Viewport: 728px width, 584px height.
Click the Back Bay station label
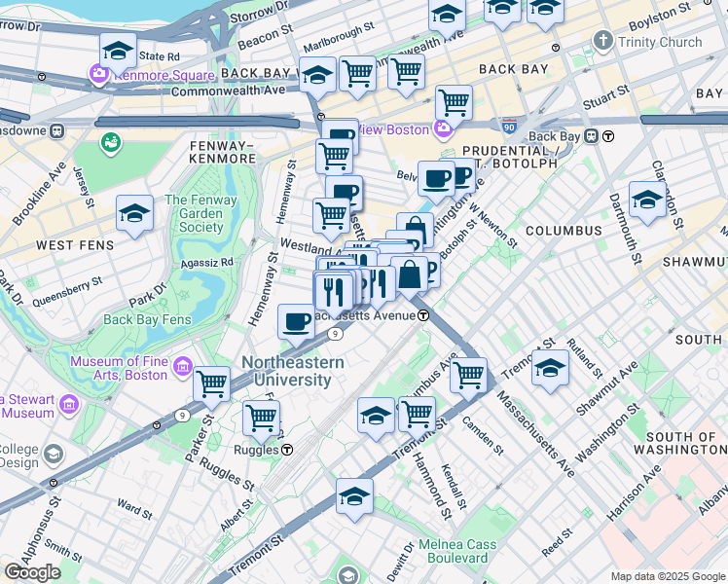click(555, 136)
